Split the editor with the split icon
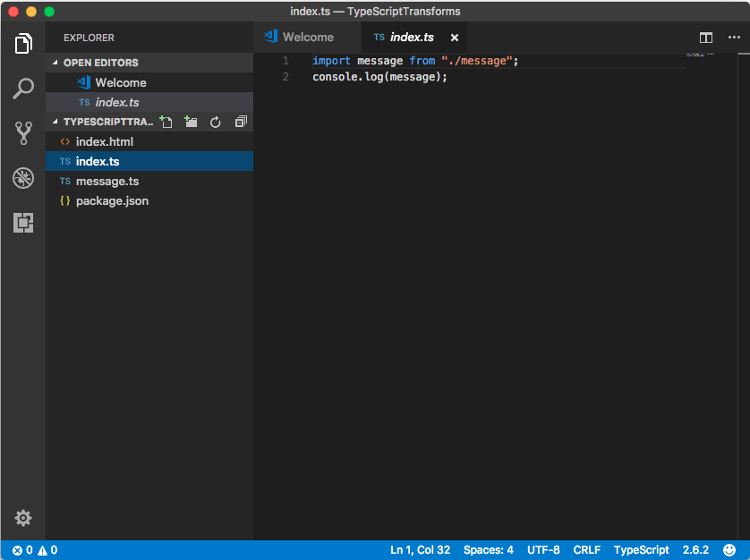This screenshot has width=750, height=560. (706, 38)
